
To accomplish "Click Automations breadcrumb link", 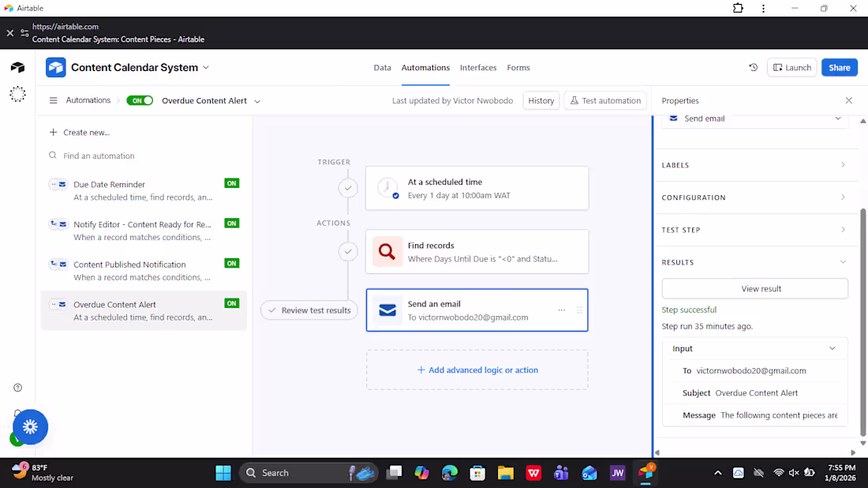I will [88, 100].
